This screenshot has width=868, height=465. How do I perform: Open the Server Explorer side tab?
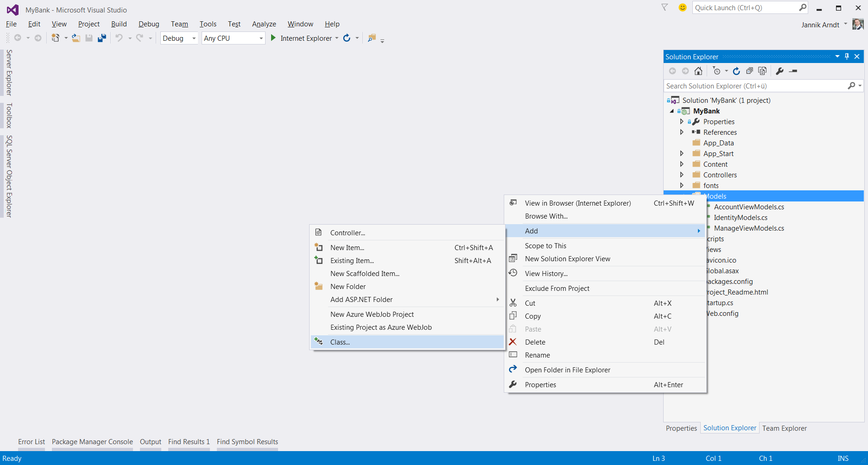pos(9,72)
